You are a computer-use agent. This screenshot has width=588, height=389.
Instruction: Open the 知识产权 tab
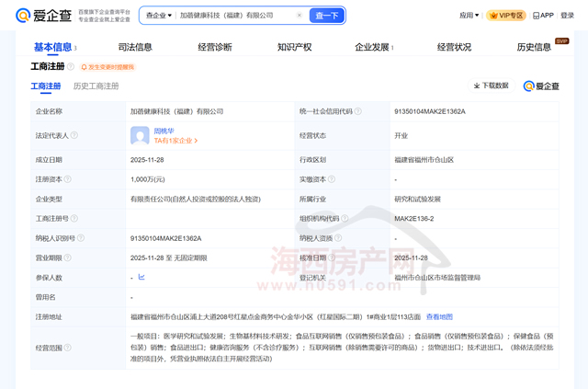[x=294, y=47]
